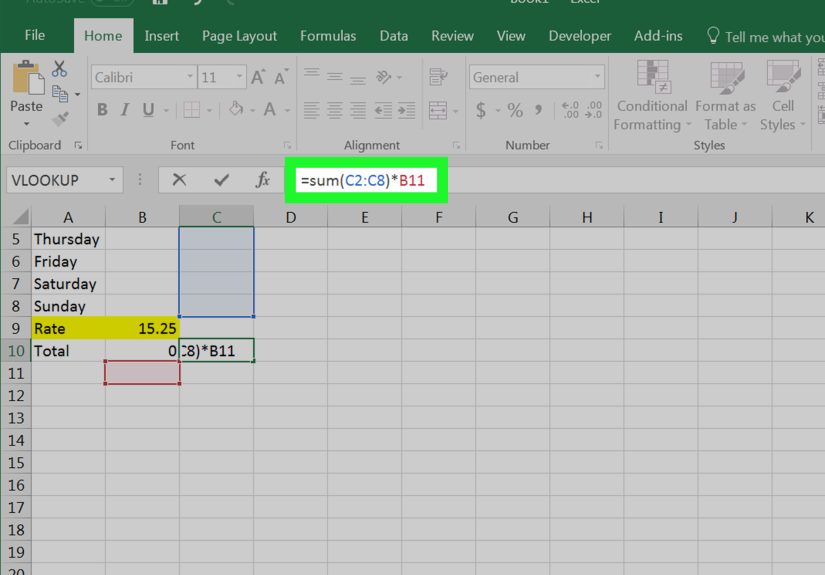Switch to the Formulas tab
This screenshot has height=575, width=825.
[328, 36]
